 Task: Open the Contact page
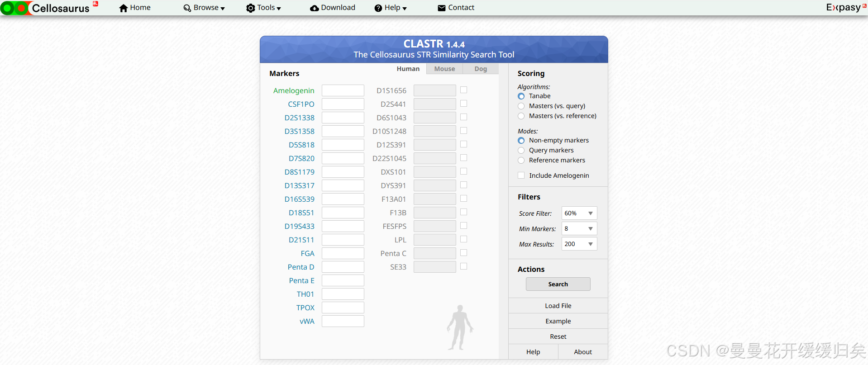tap(456, 8)
